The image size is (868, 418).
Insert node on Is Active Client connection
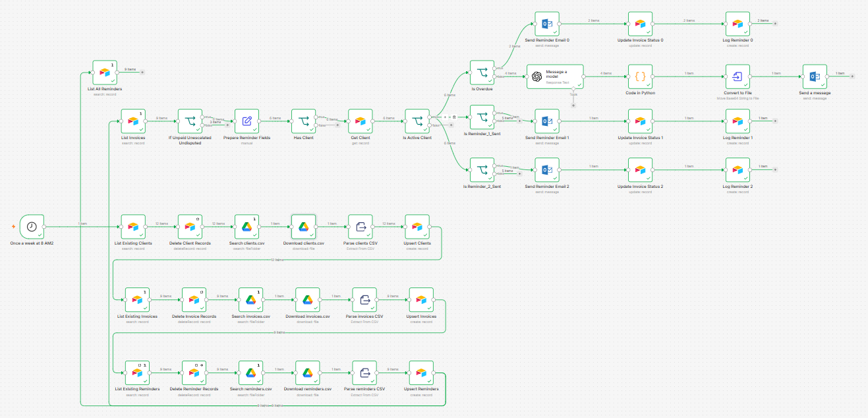point(446,117)
